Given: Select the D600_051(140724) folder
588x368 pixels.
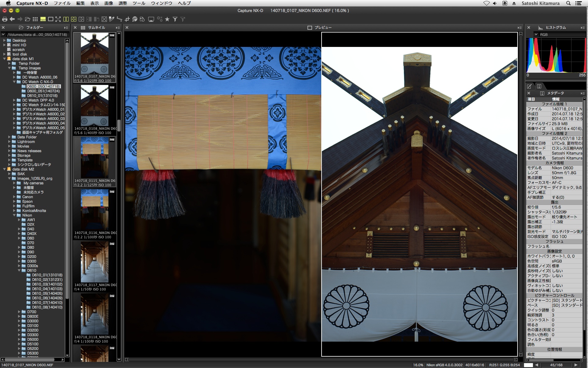Looking at the screenshot, I should click(x=43, y=91).
